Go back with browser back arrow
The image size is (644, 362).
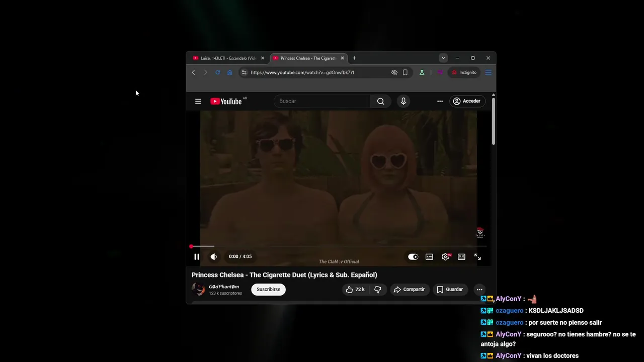point(193,72)
